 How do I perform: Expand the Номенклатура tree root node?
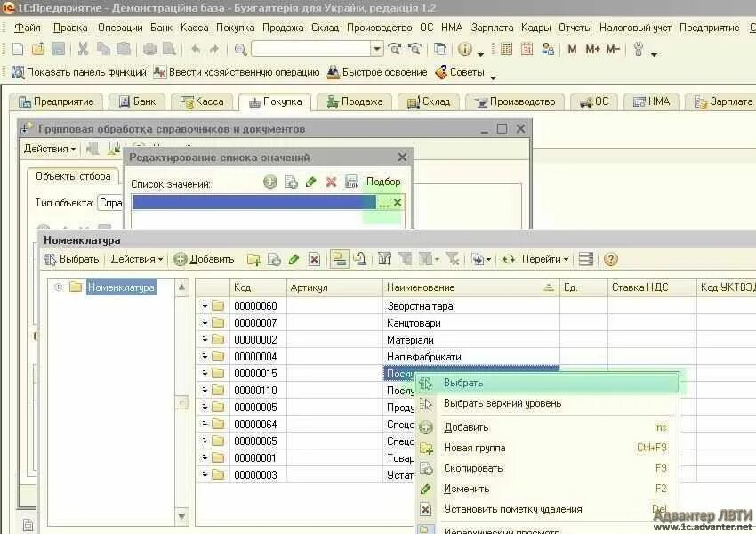(59, 287)
